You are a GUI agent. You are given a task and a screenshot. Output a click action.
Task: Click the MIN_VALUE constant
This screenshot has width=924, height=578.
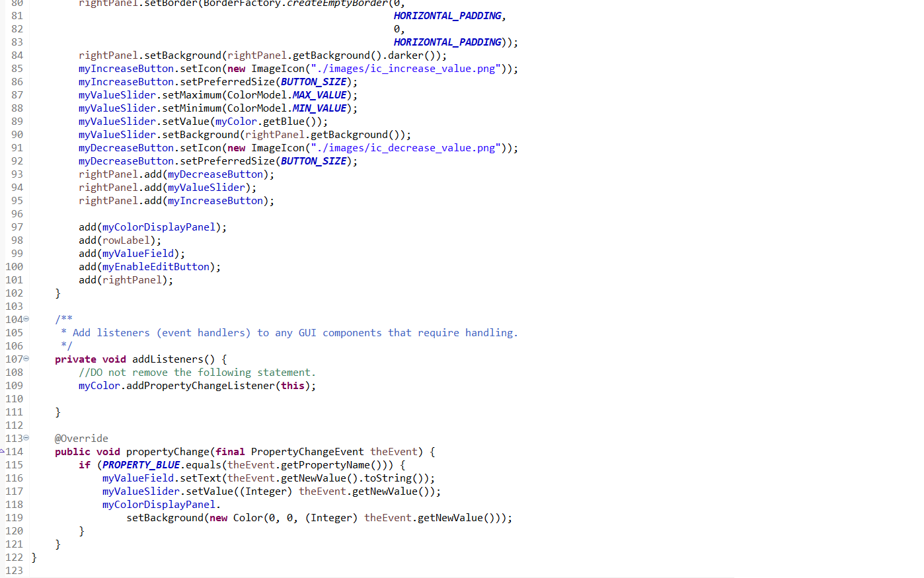tap(319, 108)
